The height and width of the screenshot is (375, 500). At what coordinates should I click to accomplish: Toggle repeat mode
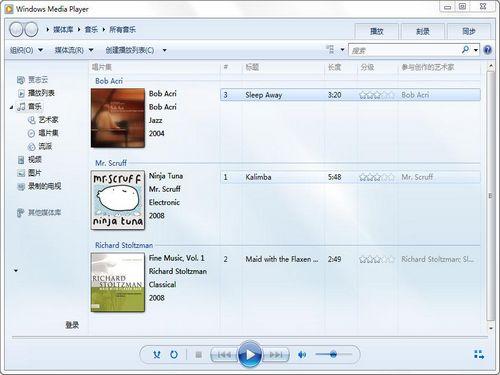click(x=174, y=355)
